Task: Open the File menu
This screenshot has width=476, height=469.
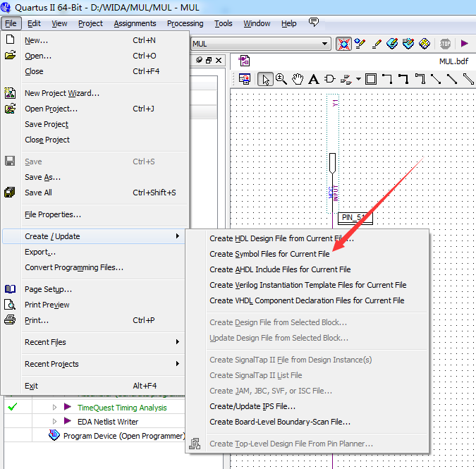Action: [x=11, y=23]
